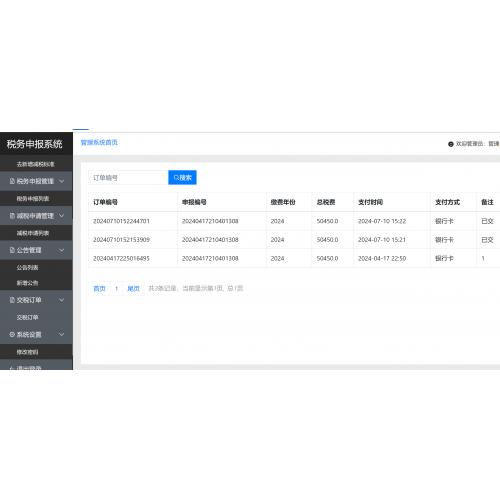Go to 首页 in pagination
The height and width of the screenshot is (500, 500).
[99, 289]
